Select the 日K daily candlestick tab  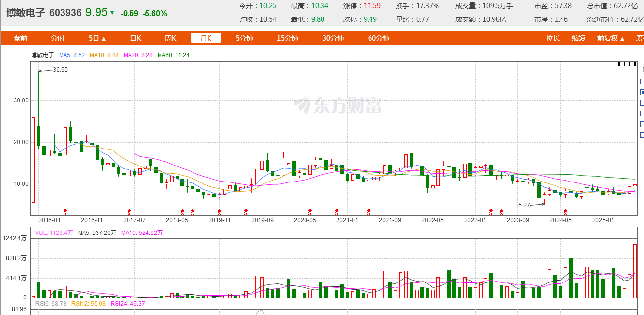pyautogui.click(x=136, y=38)
